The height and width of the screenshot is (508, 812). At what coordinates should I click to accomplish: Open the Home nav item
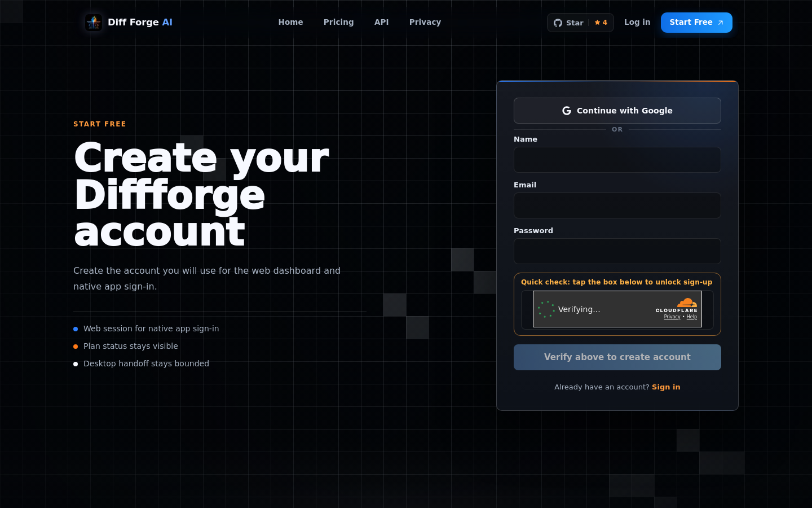[x=290, y=22]
